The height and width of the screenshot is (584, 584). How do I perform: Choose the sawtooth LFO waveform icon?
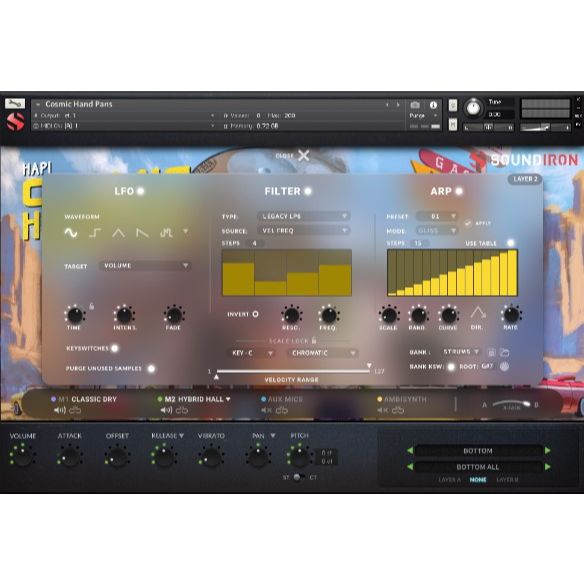[142, 233]
